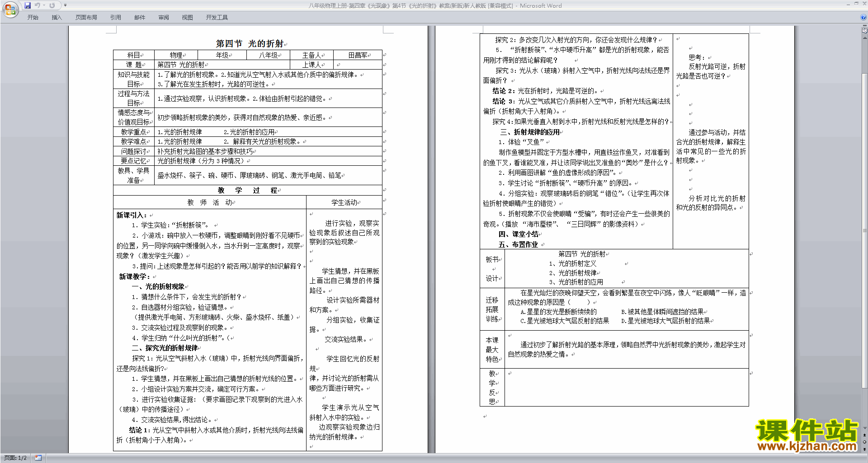Click the 科目 table cell

coord(133,55)
